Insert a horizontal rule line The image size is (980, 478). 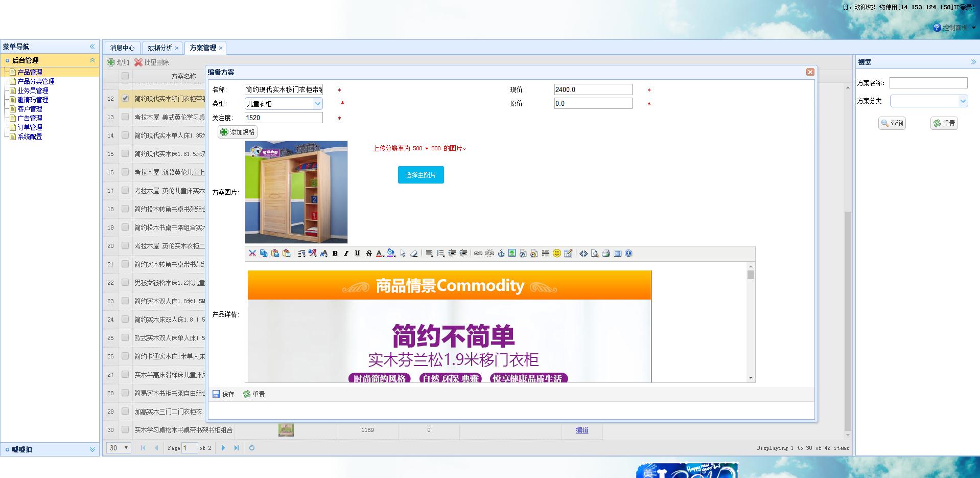[x=545, y=253]
